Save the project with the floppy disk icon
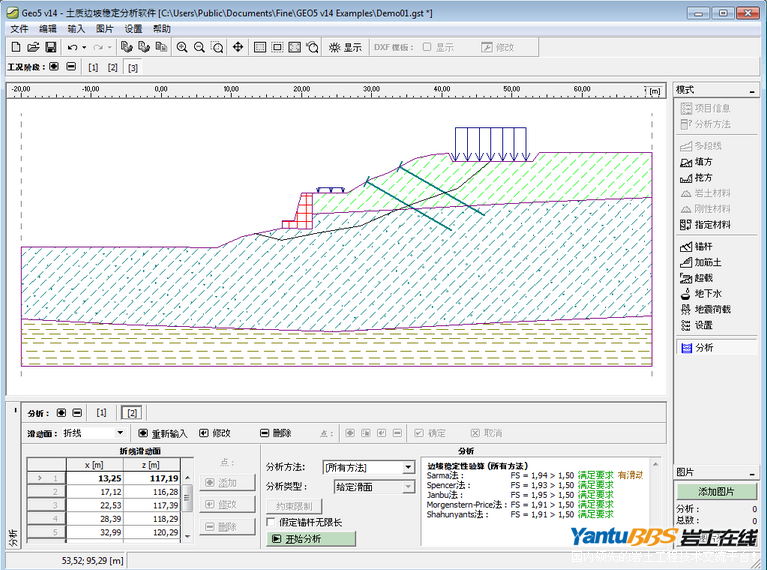The height and width of the screenshot is (570, 767). click(50, 47)
